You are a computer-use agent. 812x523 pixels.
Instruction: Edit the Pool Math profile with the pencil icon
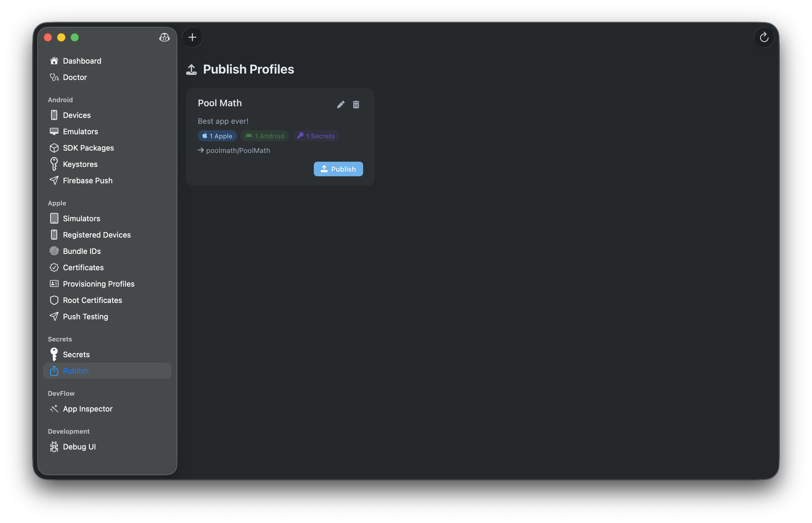coord(341,104)
